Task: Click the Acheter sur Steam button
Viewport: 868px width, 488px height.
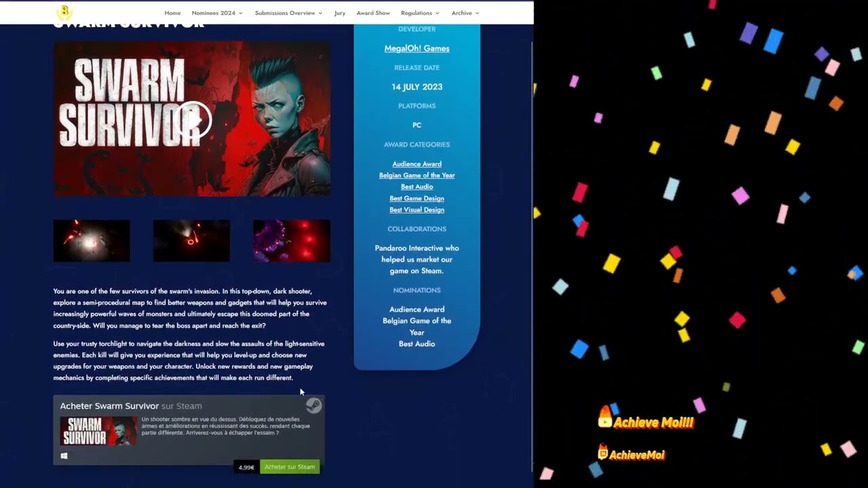Action: tap(290, 467)
